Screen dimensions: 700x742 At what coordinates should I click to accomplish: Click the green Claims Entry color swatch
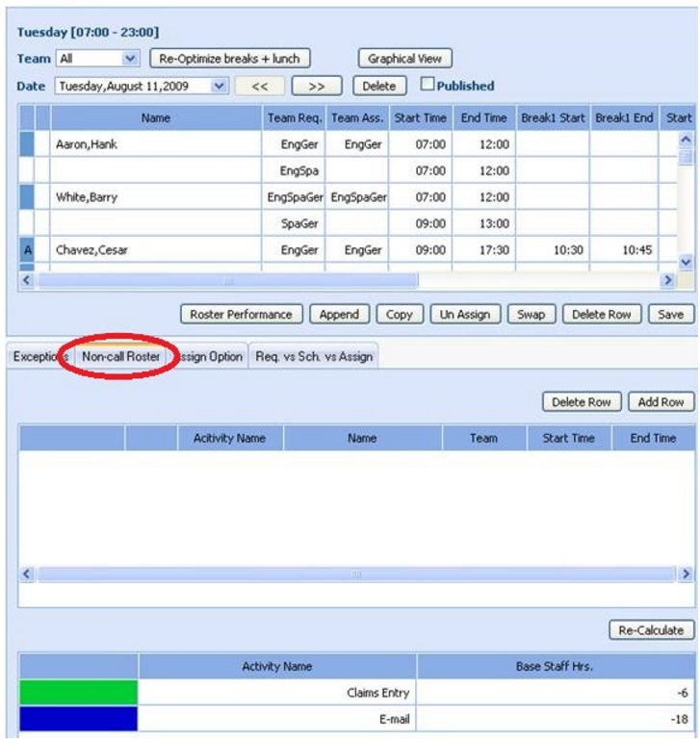click(78, 692)
